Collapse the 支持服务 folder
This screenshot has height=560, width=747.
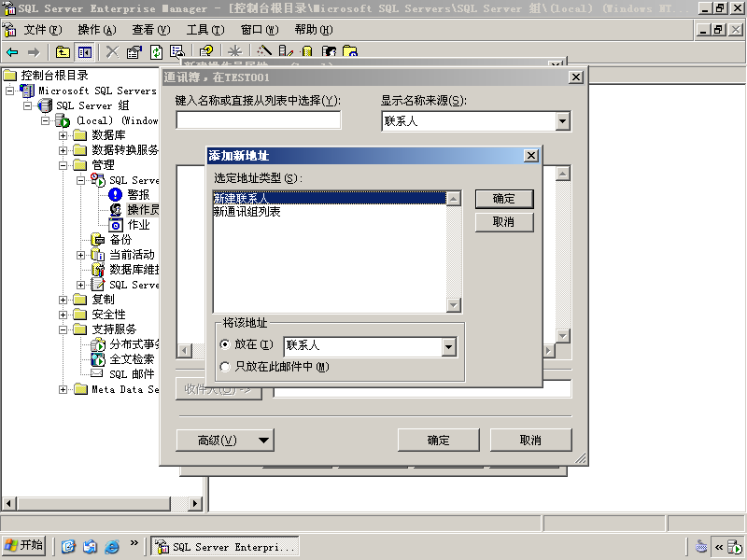point(63,329)
